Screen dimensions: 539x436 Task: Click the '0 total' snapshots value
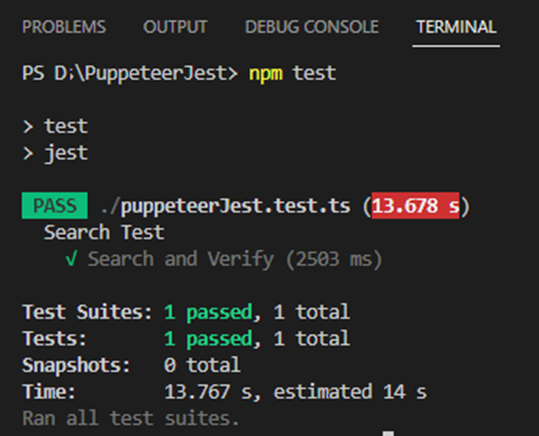pos(202,365)
